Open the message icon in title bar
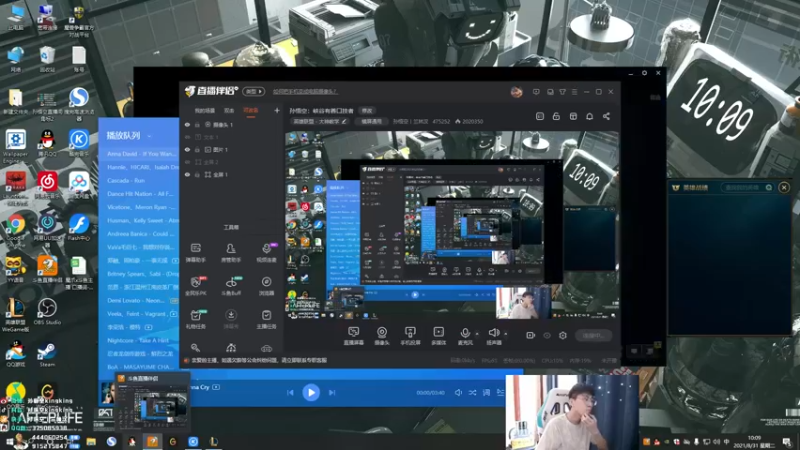The image size is (800, 450). coord(536,92)
